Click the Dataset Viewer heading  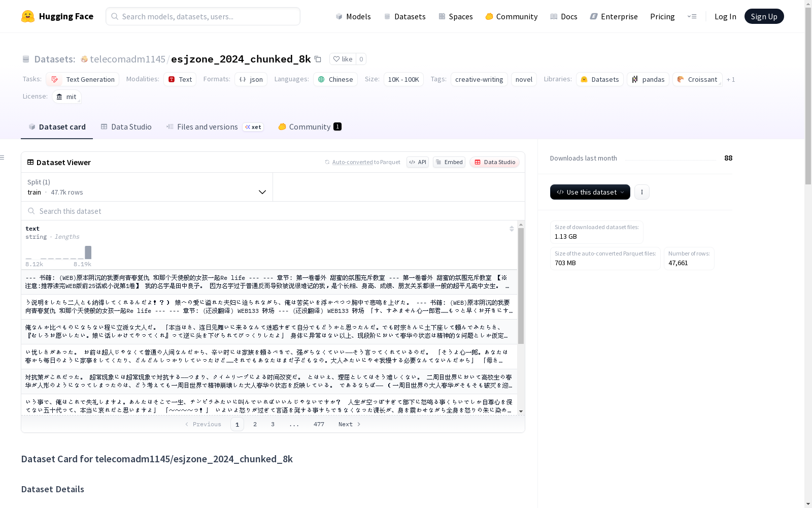[x=63, y=162]
